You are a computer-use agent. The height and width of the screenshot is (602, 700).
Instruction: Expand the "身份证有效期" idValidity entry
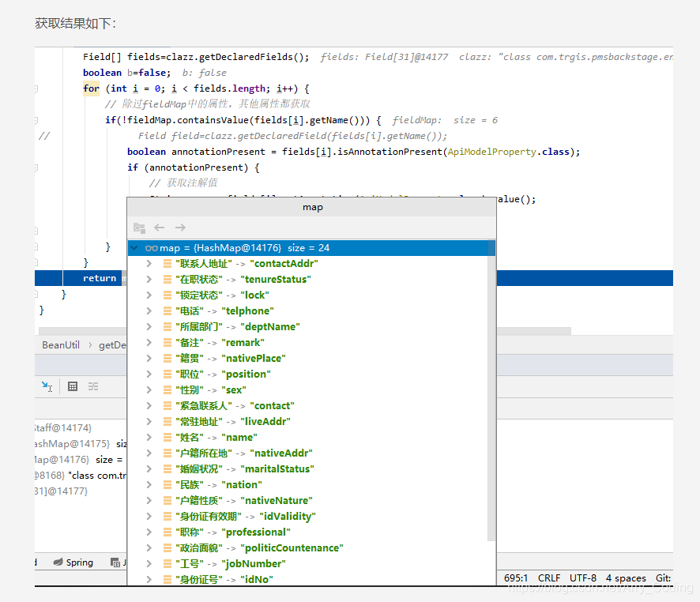coord(149,517)
